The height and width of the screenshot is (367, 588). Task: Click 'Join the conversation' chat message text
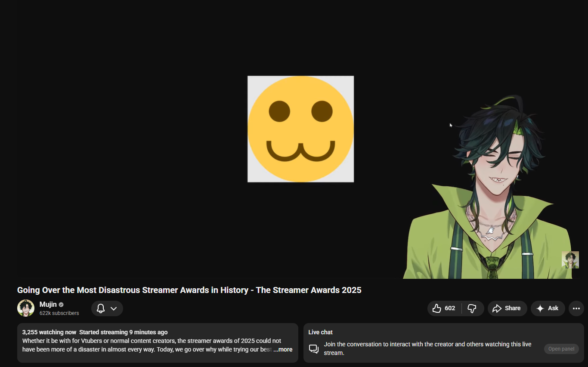(427, 348)
